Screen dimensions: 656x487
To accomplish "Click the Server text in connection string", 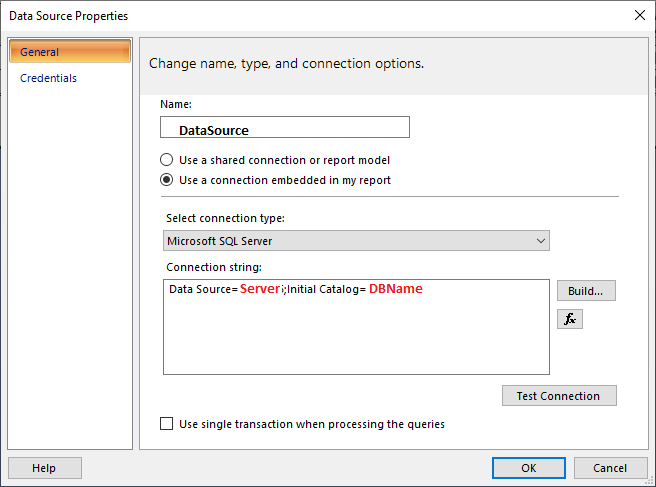I will click(x=260, y=289).
